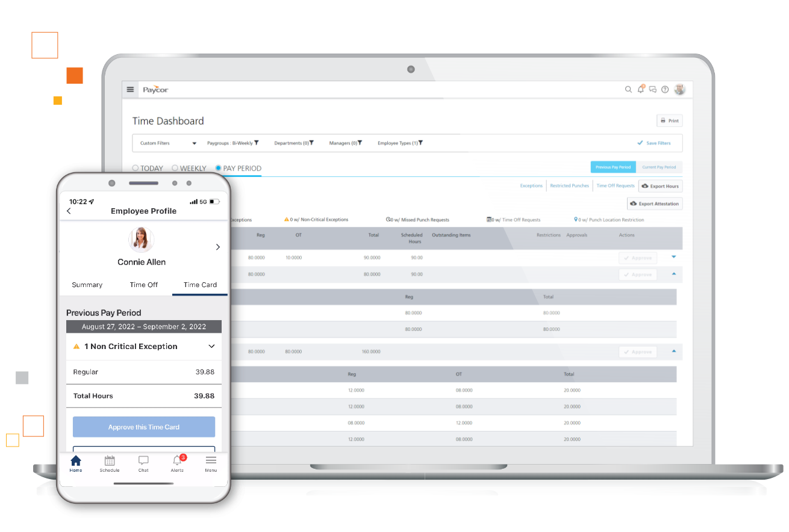Open the chat messages icon in header

coord(652,90)
